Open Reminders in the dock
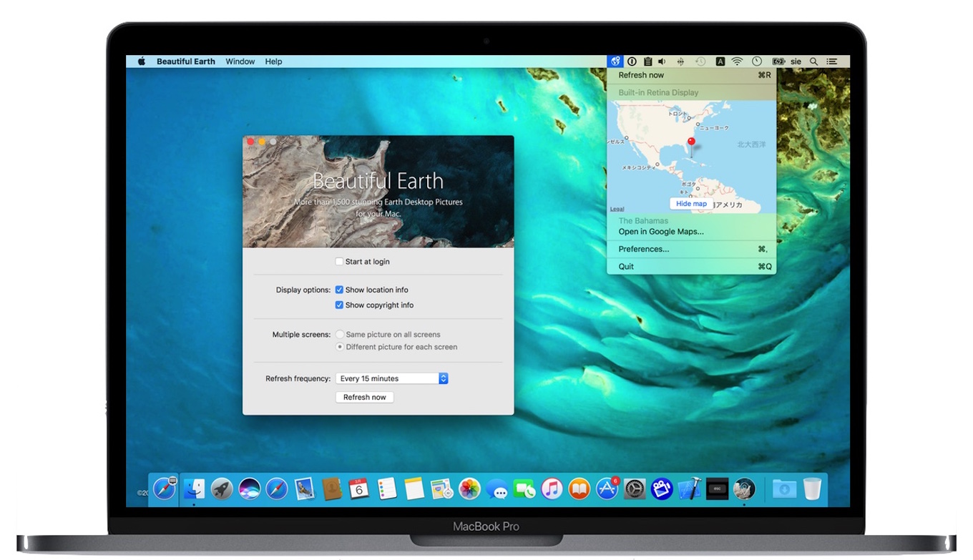Image resolution: width=973 pixels, height=560 pixels. click(387, 489)
